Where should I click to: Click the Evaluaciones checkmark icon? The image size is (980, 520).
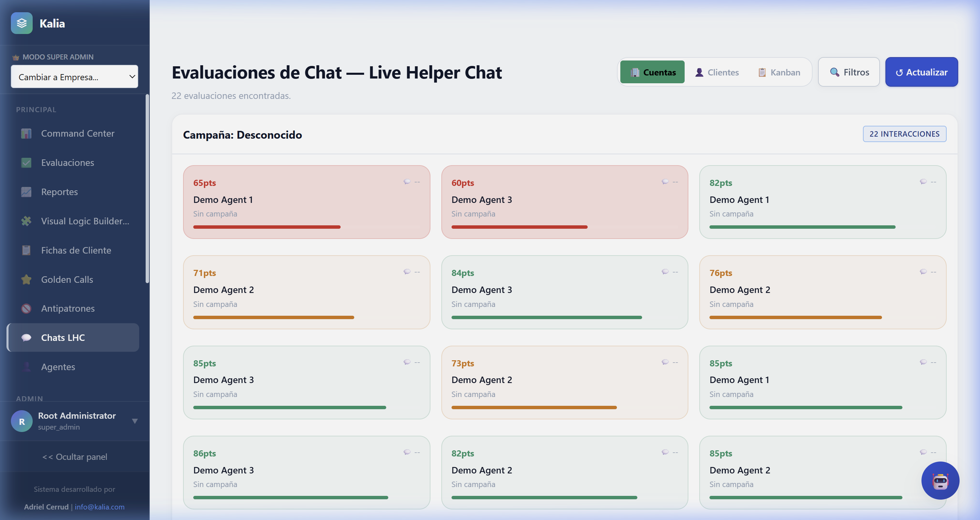pos(26,163)
